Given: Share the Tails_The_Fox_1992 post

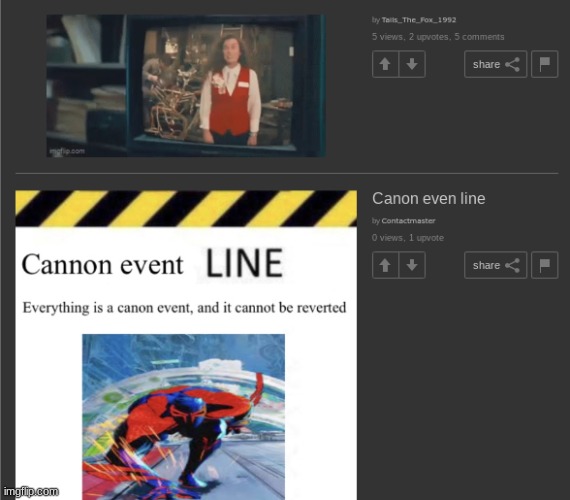Looking at the screenshot, I should click(495, 64).
